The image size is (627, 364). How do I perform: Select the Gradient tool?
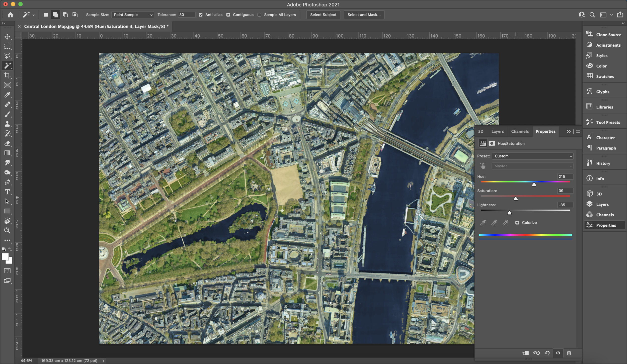(x=7, y=153)
